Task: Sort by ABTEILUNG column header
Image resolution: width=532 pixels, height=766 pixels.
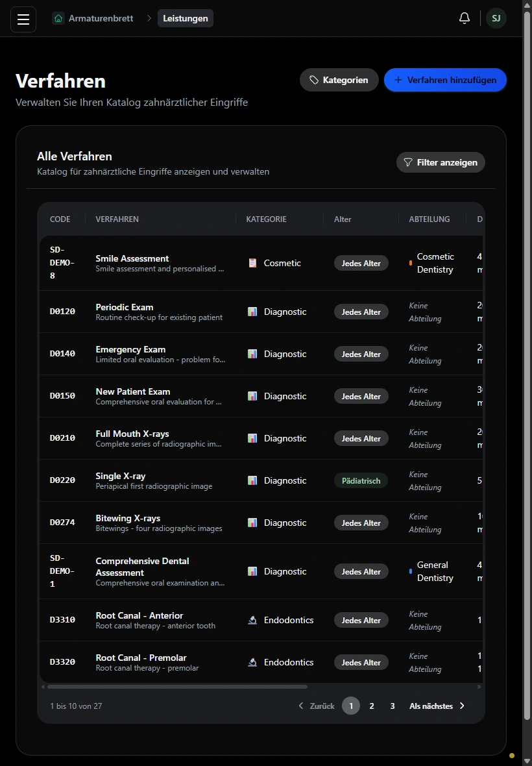Action: pyautogui.click(x=429, y=219)
